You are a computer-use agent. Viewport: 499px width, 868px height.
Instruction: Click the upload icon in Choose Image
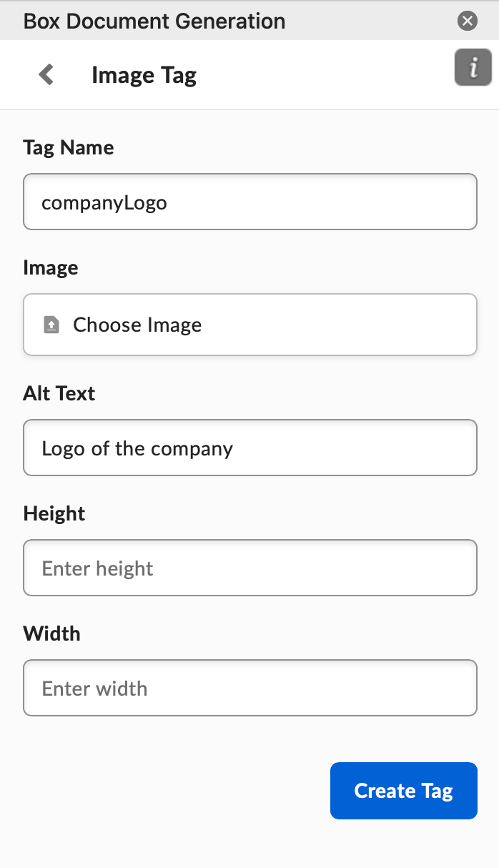[x=51, y=324]
